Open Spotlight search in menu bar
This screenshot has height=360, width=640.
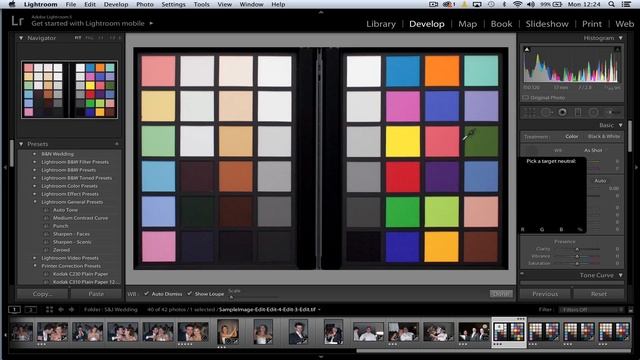[611, 4]
